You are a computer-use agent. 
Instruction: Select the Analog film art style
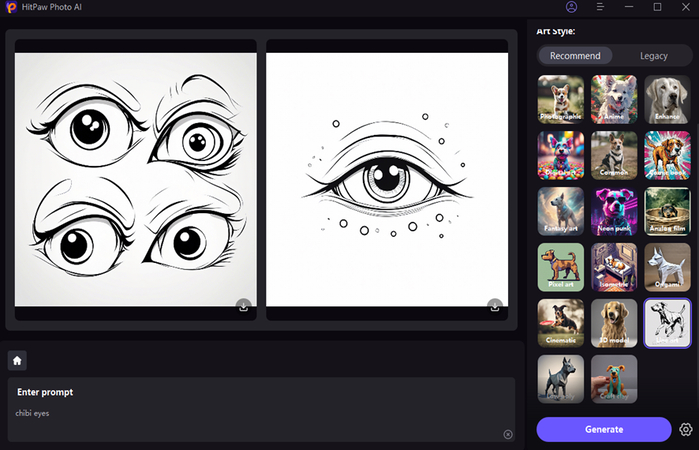coord(667,211)
